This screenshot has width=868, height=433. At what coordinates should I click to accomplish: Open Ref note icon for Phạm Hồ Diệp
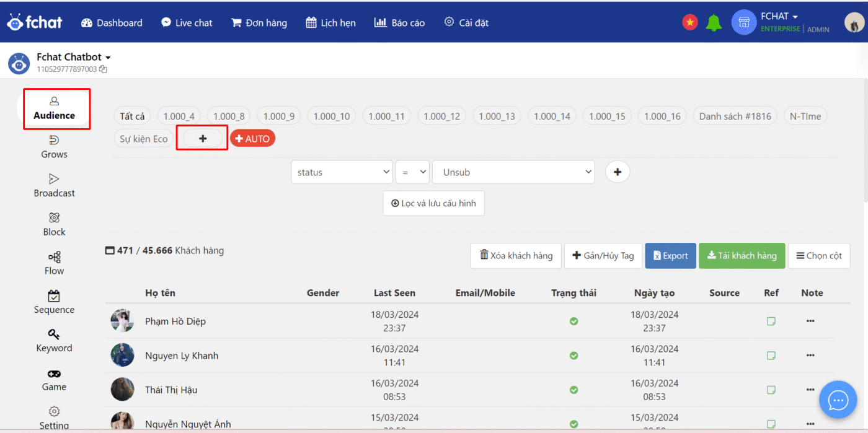pos(771,321)
